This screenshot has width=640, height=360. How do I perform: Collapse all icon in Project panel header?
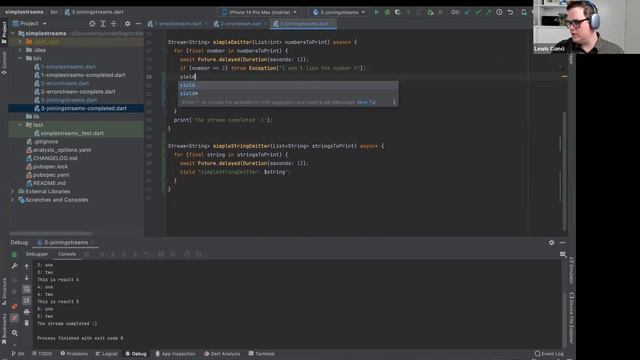113,24
